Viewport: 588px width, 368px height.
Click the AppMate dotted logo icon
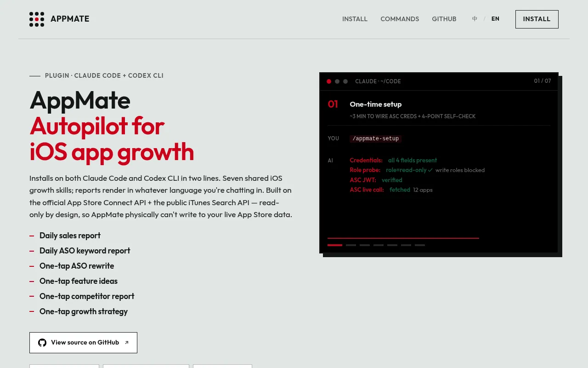click(x=37, y=19)
